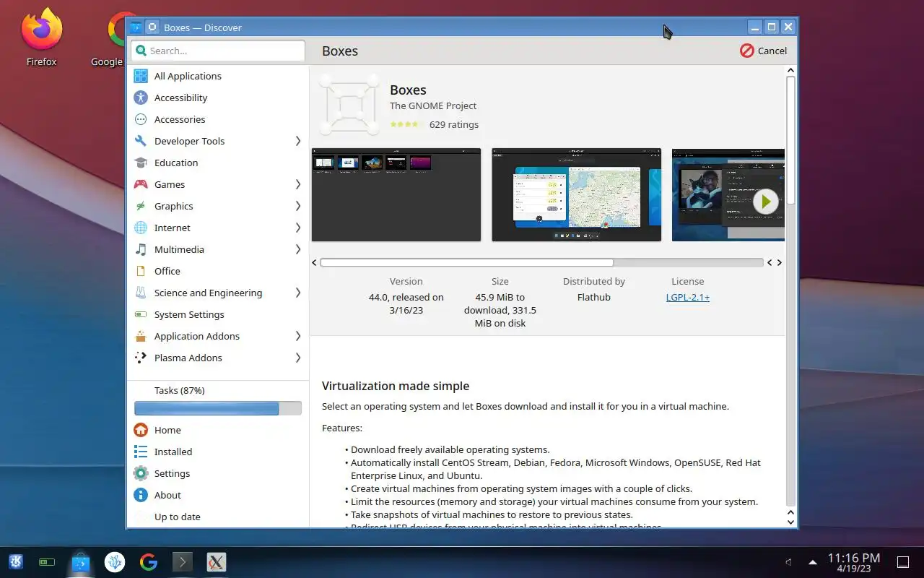This screenshot has height=578, width=924.
Task: Click the Graphics category icon
Action: (x=141, y=206)
